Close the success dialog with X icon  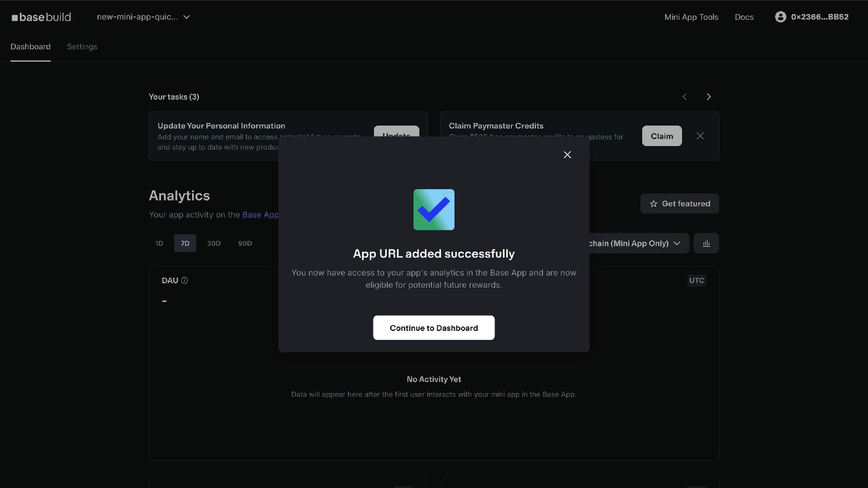coord(567,155)
